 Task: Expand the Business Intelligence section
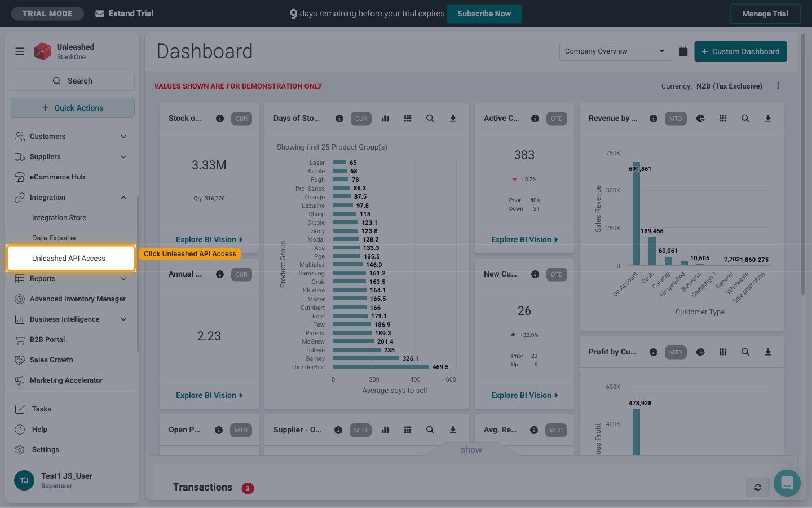[72, 319]
